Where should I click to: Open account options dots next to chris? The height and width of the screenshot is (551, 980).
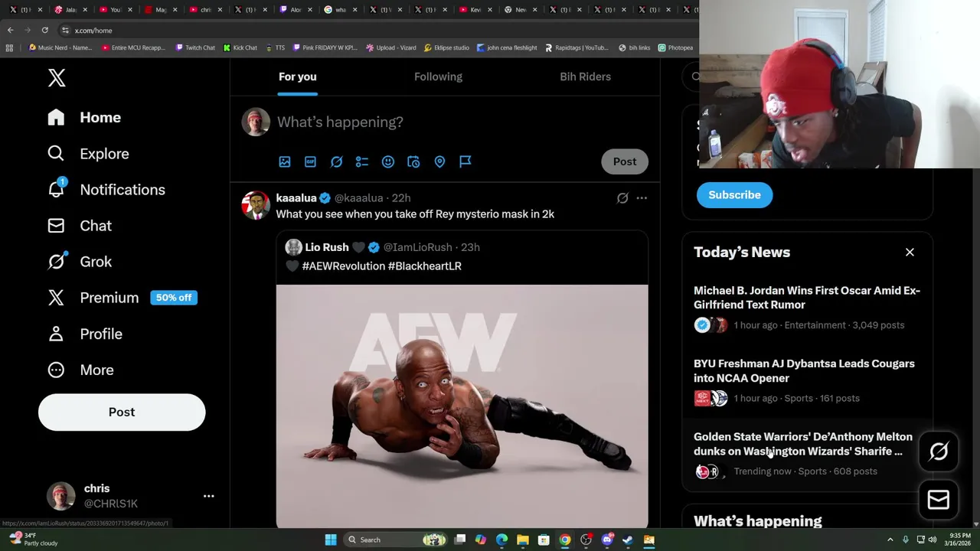click(x=208, y=496)
